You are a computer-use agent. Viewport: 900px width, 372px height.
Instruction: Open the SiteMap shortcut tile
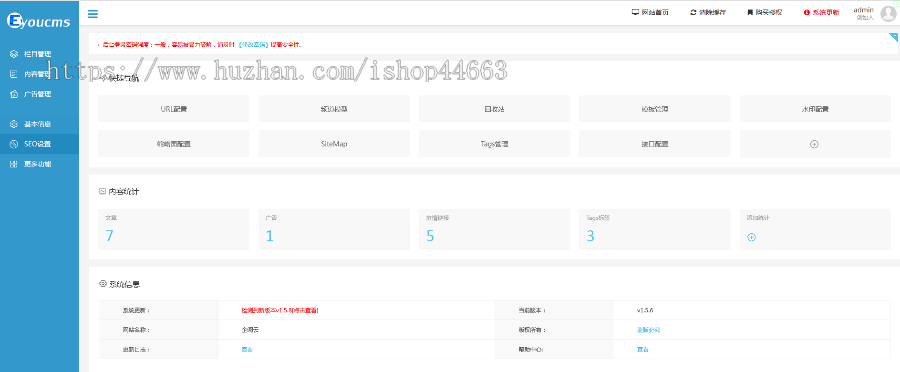[334, 144]
